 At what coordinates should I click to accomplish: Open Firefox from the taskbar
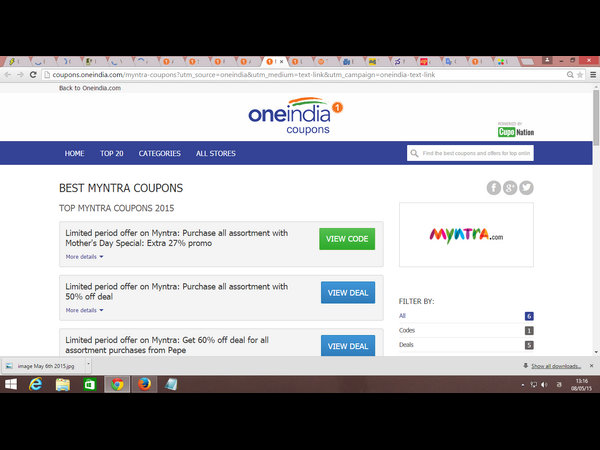[x=144, y=385]
